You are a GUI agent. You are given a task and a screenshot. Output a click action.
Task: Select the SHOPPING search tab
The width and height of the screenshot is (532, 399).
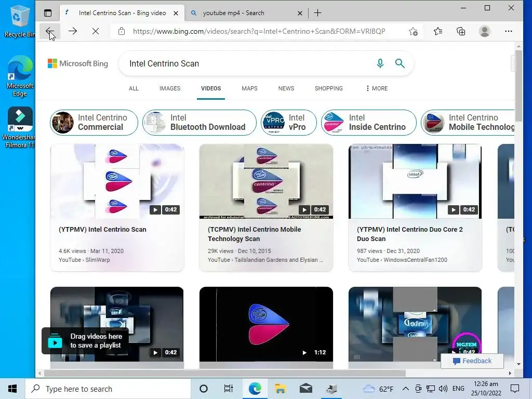click(328, 88)
